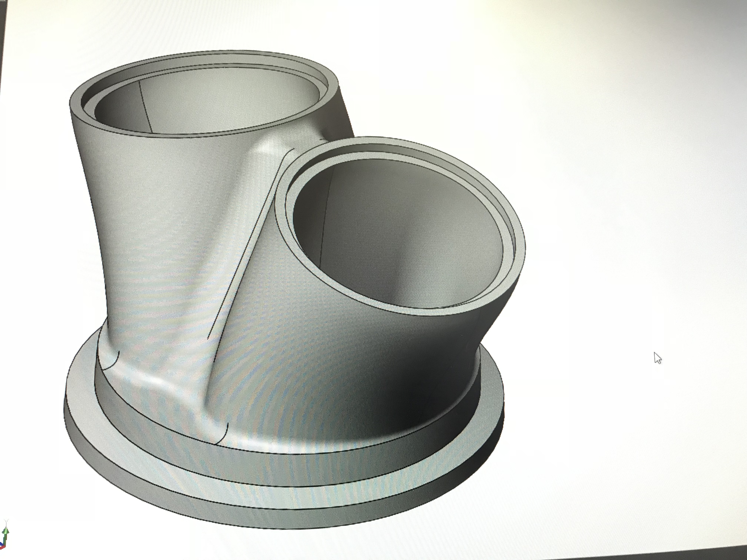Click inside the tall pipe's bore surface
The width and height of the screenshot is (747, 560).
[x=220, y=101]
